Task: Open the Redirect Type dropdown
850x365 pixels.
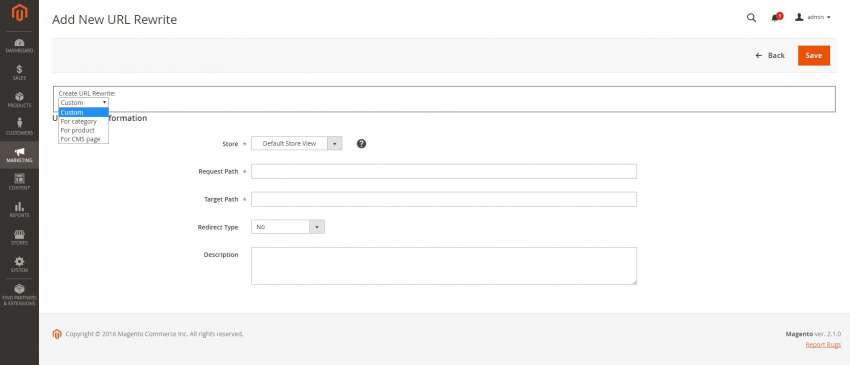Action: coord(288,227)
